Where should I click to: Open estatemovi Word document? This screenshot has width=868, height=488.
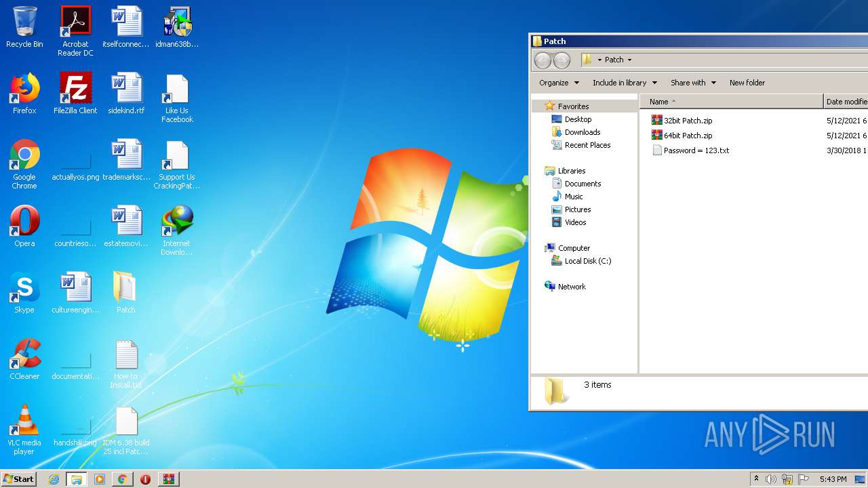[x=126, y=226]
